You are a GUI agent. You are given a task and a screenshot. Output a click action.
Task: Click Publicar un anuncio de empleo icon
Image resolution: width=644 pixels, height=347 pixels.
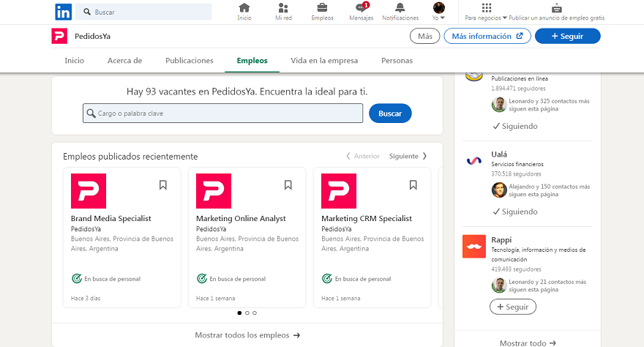557,9
